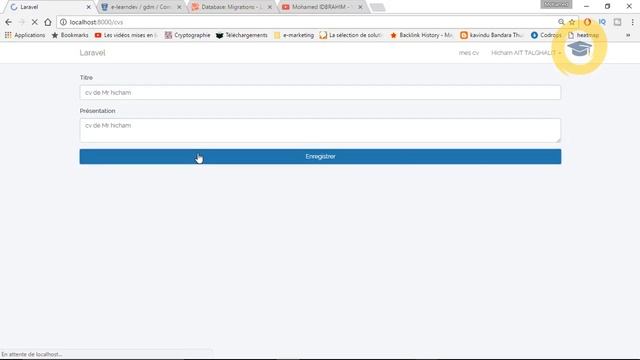Bookmark this page with the star icon
Viewport: 640px width, 360px height.
pyautogui.click(x=572, y=22)
